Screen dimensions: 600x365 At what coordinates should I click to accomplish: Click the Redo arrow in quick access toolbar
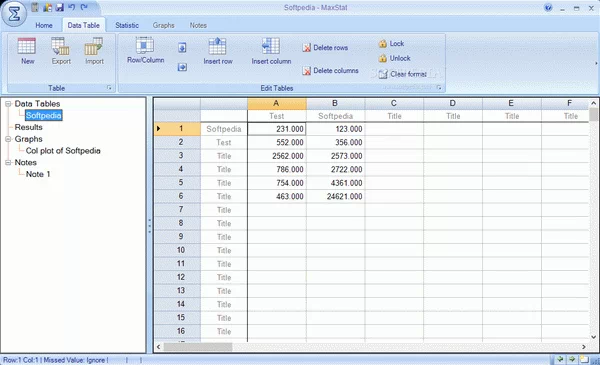[x=84, y=7]
